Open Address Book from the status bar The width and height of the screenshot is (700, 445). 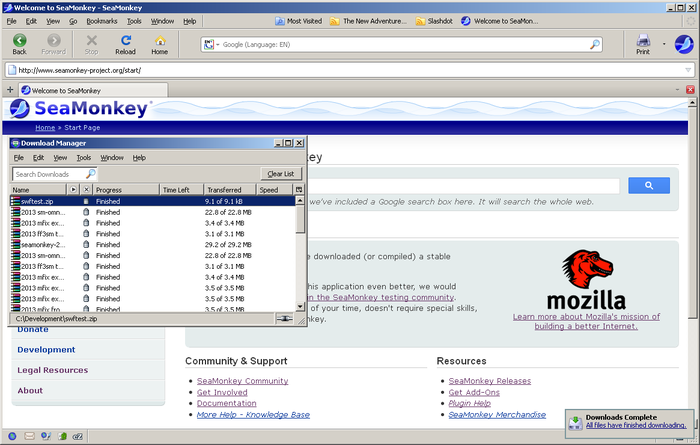pyautogui.click(x=62, y=436)
